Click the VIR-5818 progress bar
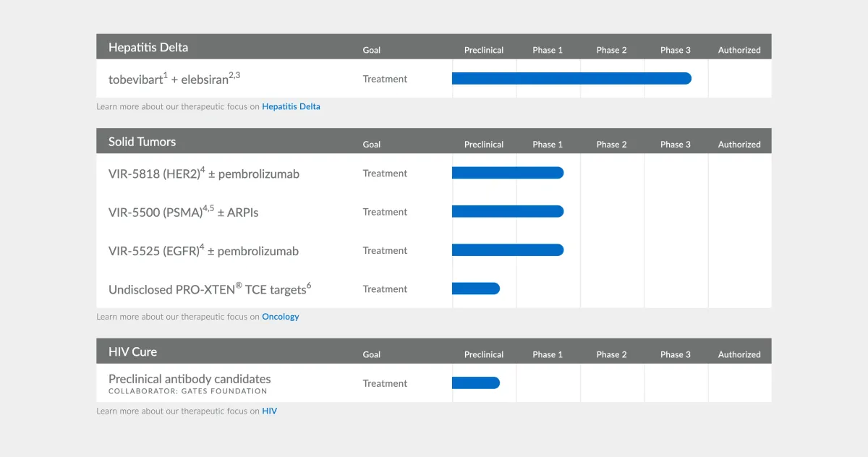Image resolution: width=868 pixels, height=457 pixels. pos(507,173)
